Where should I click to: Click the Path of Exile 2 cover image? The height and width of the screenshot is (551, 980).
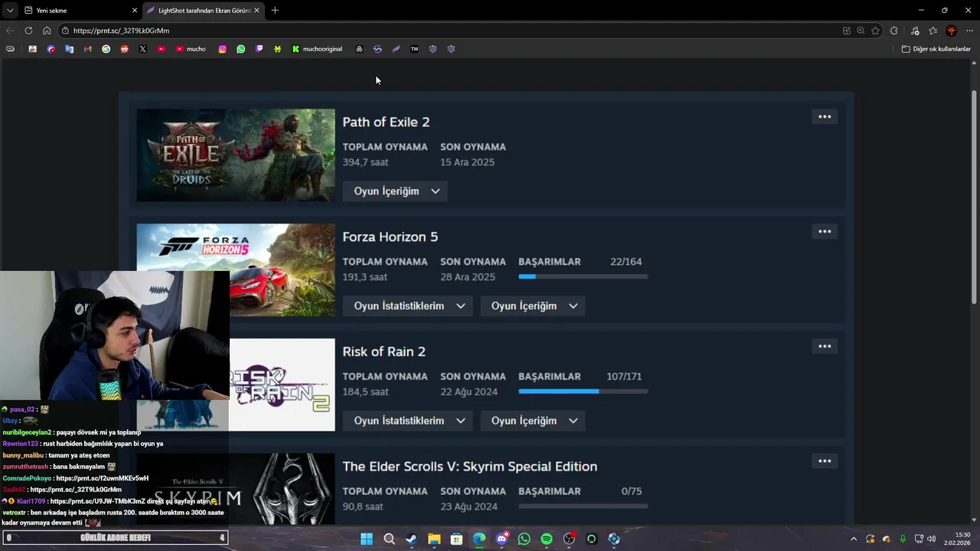[236, 155]
